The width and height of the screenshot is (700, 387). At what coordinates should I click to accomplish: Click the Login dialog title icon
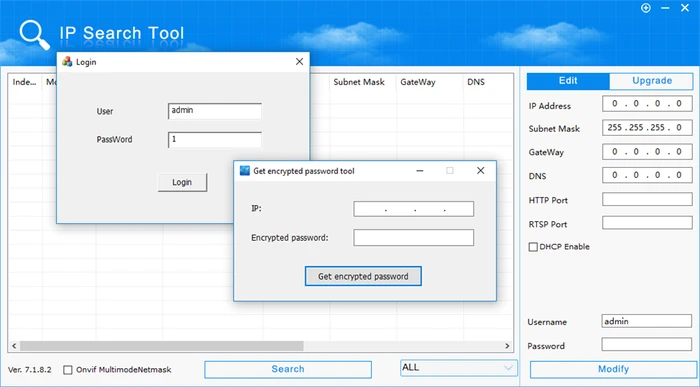pyautogui.click(x=67, y=62)
